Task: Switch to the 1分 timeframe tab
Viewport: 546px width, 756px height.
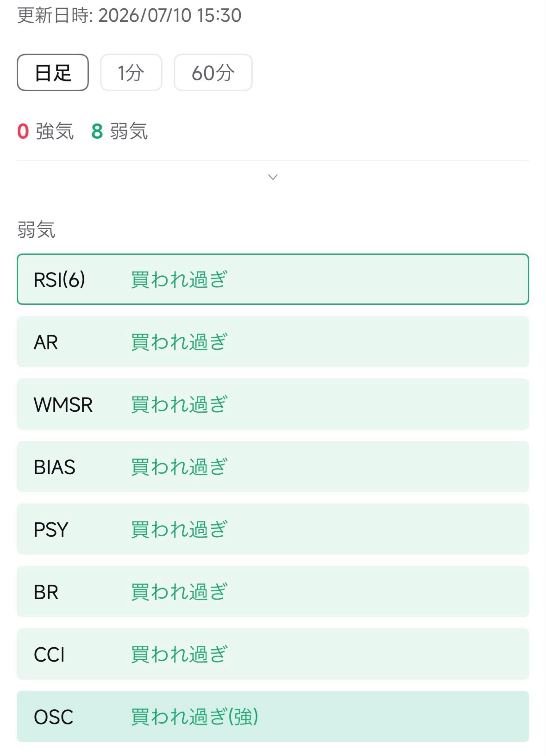Action: pos(131,72)
